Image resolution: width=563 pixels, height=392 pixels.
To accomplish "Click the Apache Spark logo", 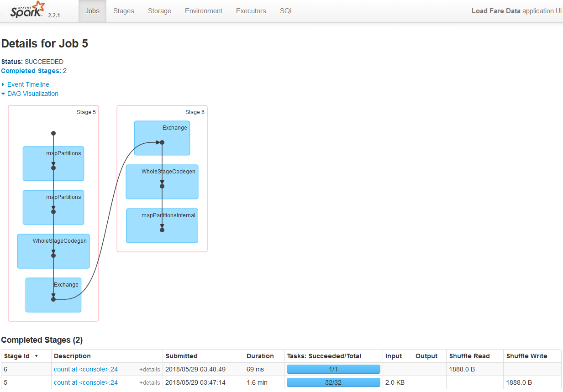I will [x=28, y=11].
